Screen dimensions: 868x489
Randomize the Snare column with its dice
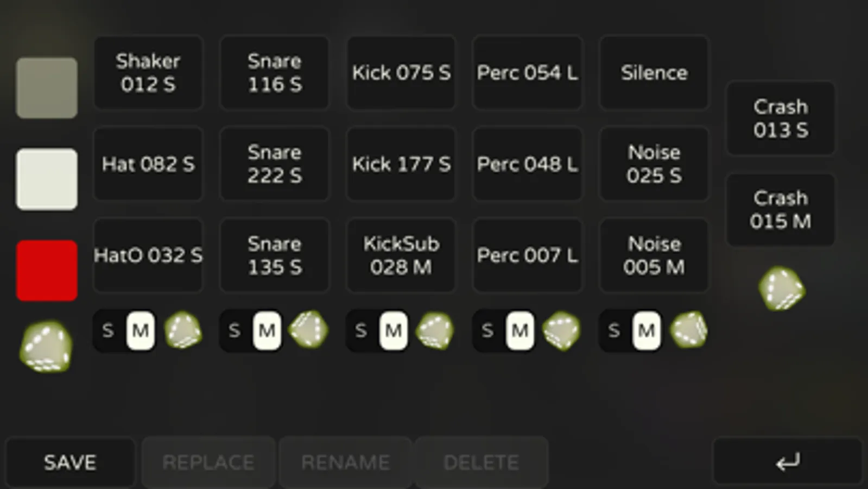click(309, 330)
